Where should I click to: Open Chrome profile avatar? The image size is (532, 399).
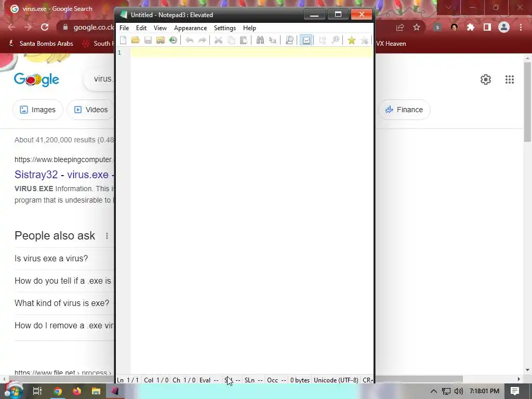[504, 28]
